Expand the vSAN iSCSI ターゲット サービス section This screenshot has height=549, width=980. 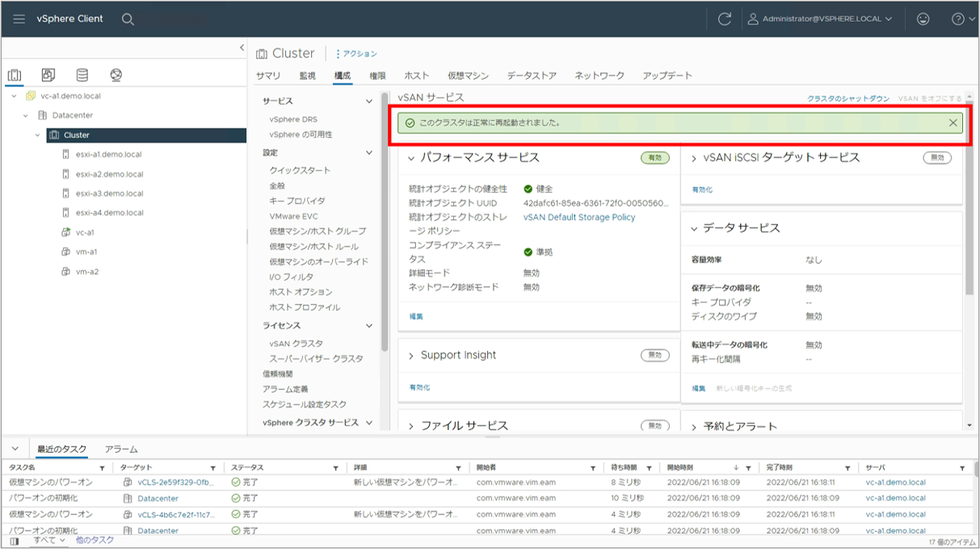click(694, 157)
